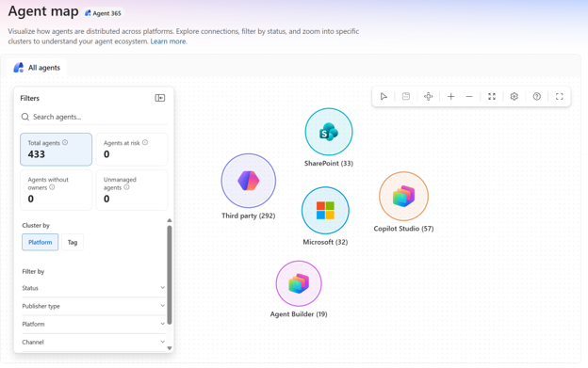This screenshot has width=588, height=368.
Task: Open the SharePoint cluster node
Action: (x=329, y=132)
